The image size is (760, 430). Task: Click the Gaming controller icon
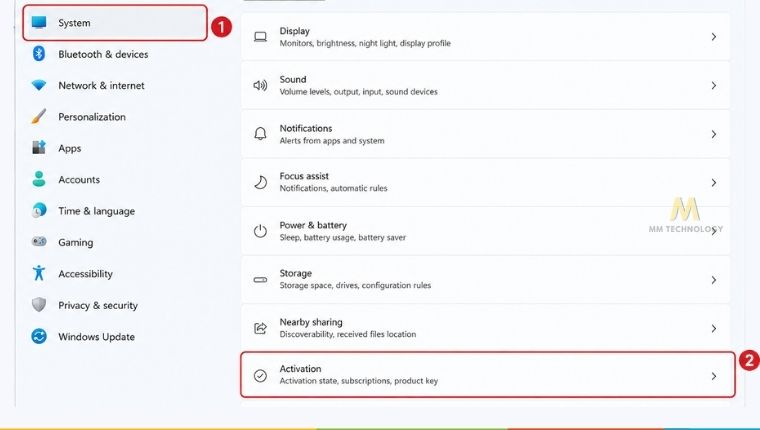(39, 241)
